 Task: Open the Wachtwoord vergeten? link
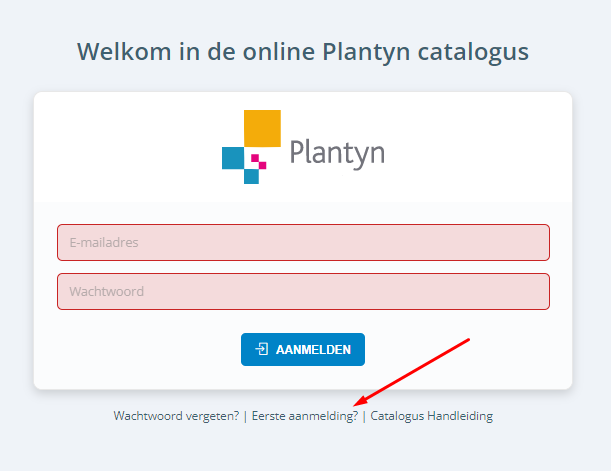176,416
